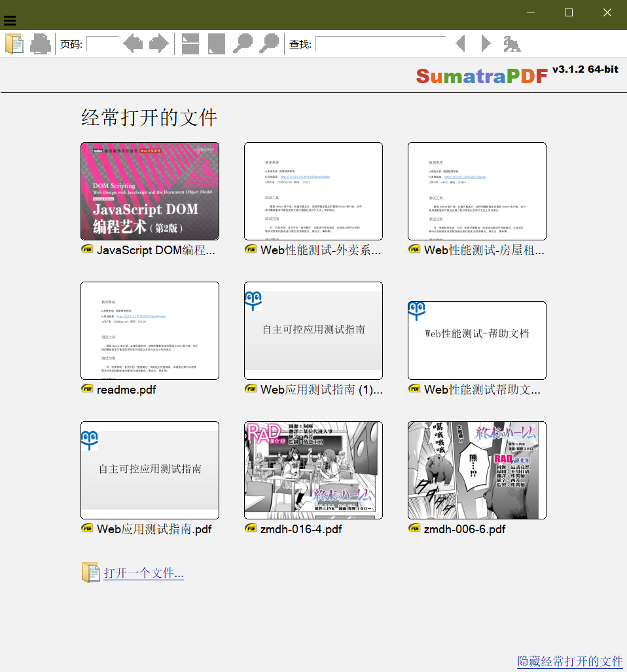Image resolution: width=627 pixels, height=672 pixels.
Task: Open the hamburger menu
Action: (x=10, y=20)
